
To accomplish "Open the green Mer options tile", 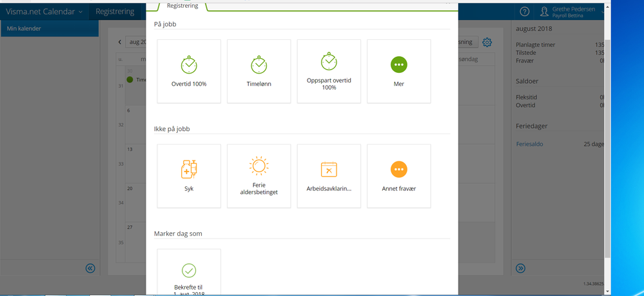I will click(x=399, y=72).
